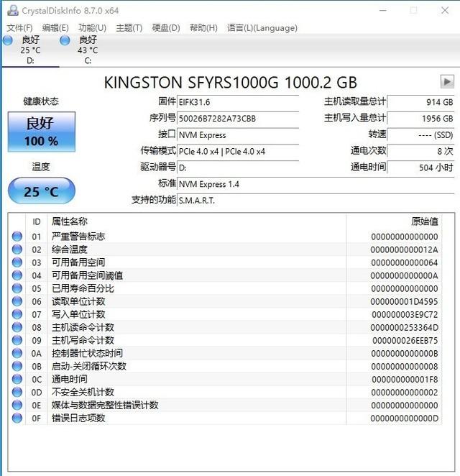The image size is (460, 476).
Task: Click host writes total value 1956 GB
Action: [421, 119]
